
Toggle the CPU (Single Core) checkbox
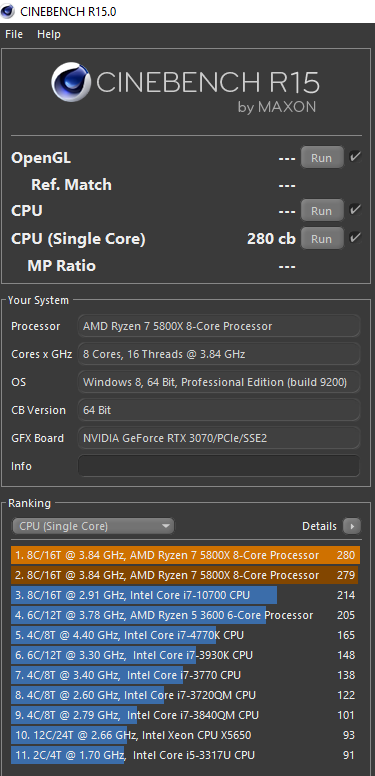pyautogui.click(x=355, y=238)
